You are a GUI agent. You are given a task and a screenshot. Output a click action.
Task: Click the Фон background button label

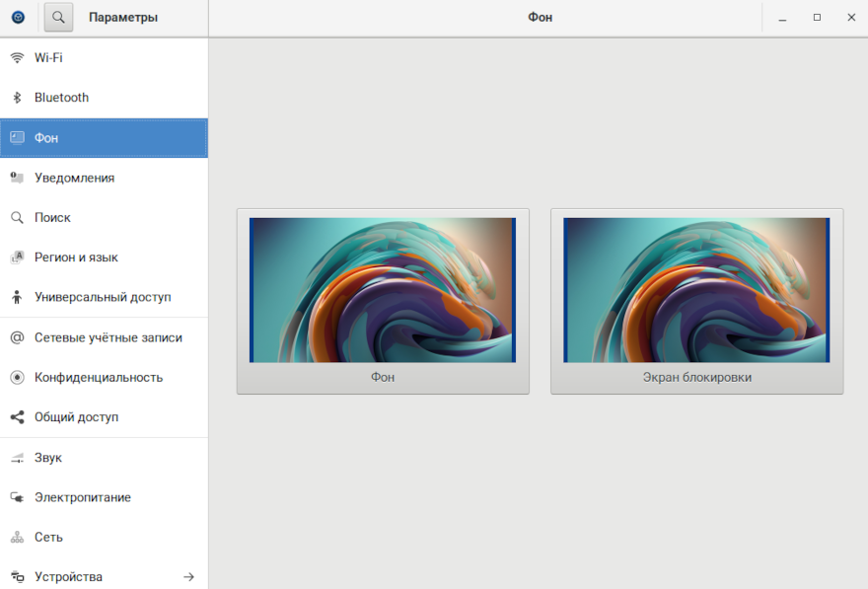[383, 378]
